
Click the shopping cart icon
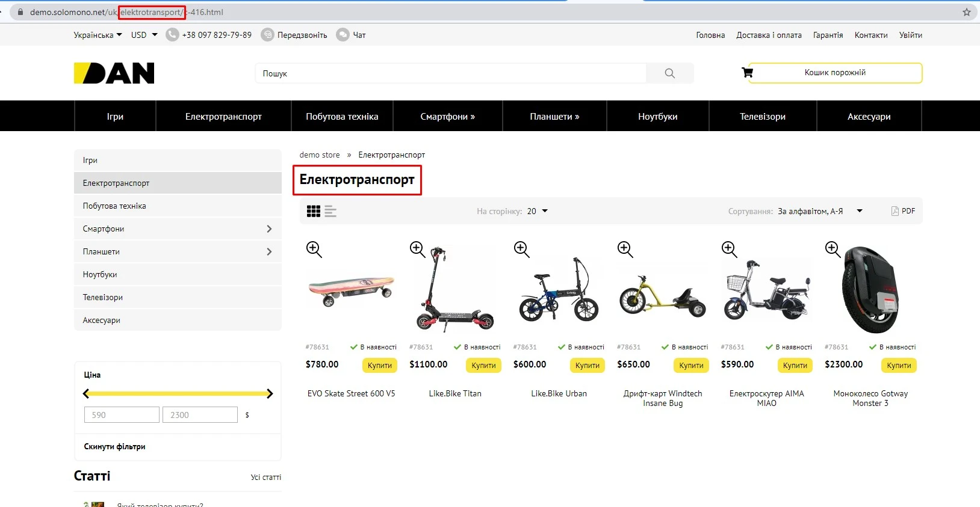pos(747,73)
